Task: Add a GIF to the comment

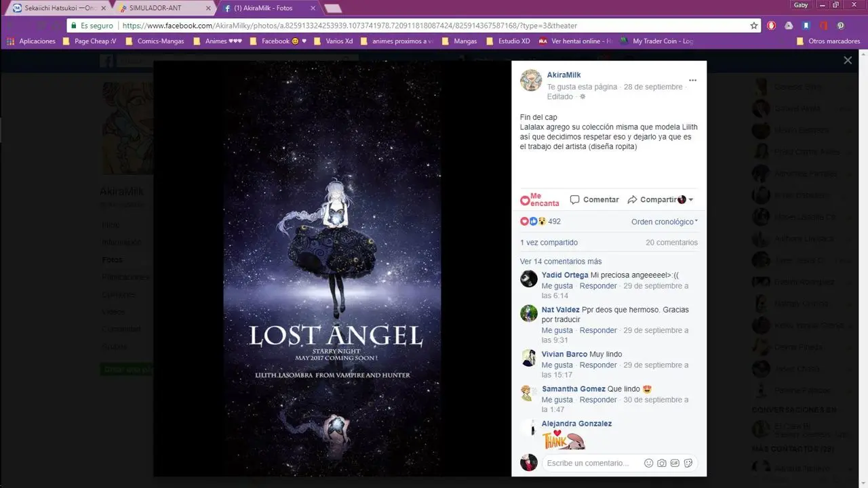Action: pos(675,463)
